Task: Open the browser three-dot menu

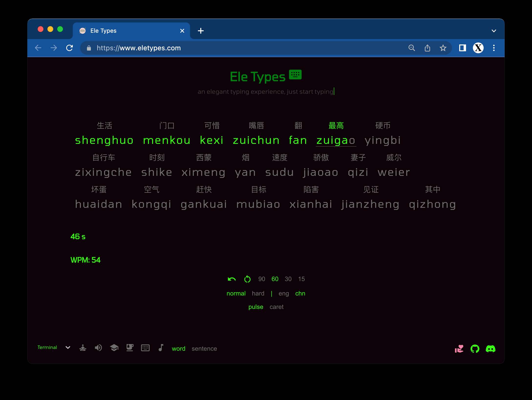Action: pyautogui.click(x=494, y=48)
